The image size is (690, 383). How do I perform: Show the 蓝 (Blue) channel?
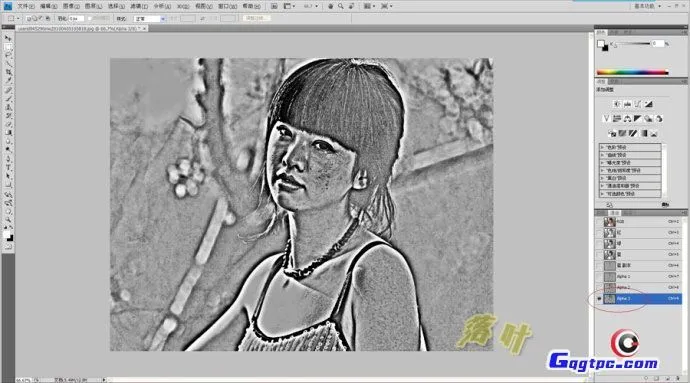599,254
